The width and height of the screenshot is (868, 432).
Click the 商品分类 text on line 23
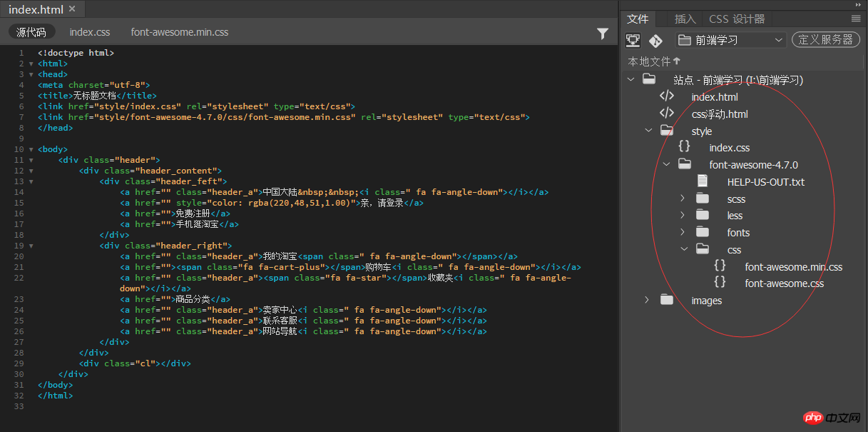[x=193, y=299]
